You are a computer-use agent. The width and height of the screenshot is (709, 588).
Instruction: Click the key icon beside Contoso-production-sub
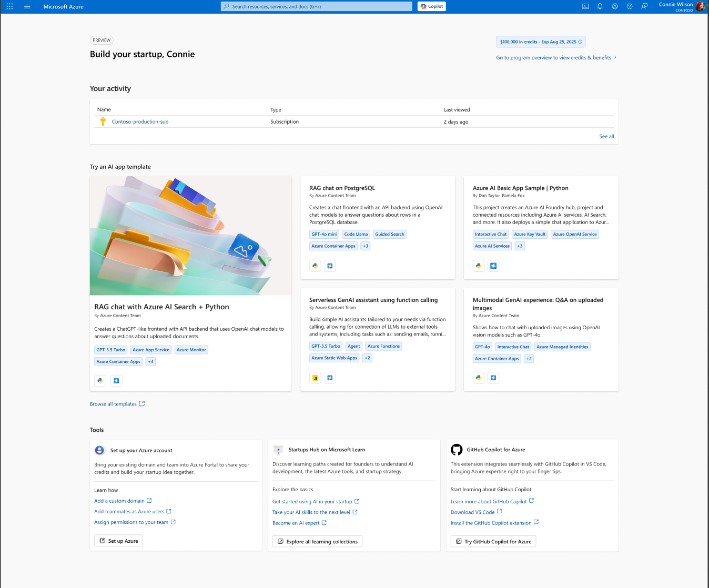click(103, 121)
